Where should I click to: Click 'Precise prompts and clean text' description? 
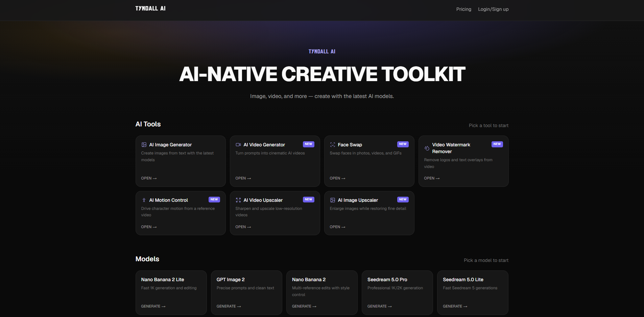click(x=245, y=288)
